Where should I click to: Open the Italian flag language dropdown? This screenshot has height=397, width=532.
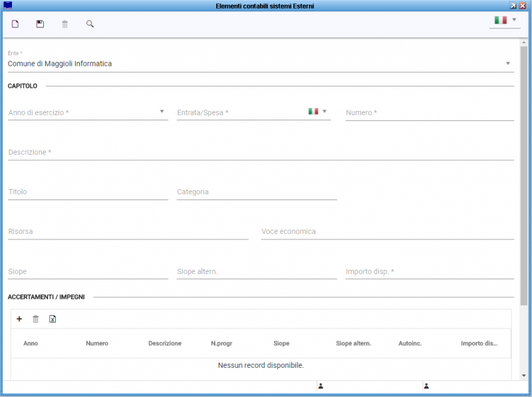pyautogui.click(x=505, y=21)
